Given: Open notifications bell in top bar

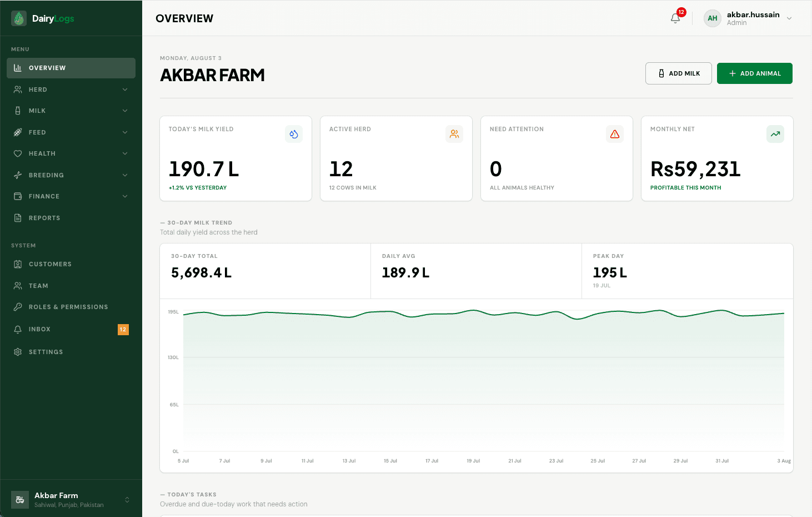Looking at the screenshot, I should coord(675,18).
